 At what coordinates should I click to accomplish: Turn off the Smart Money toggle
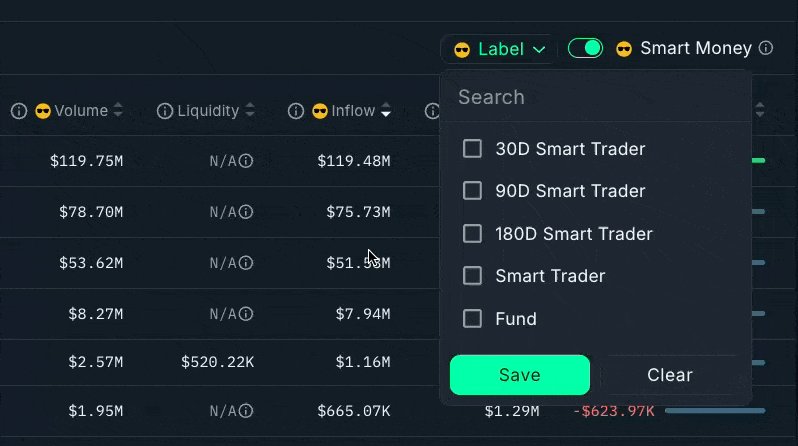[x=585, y=48]
